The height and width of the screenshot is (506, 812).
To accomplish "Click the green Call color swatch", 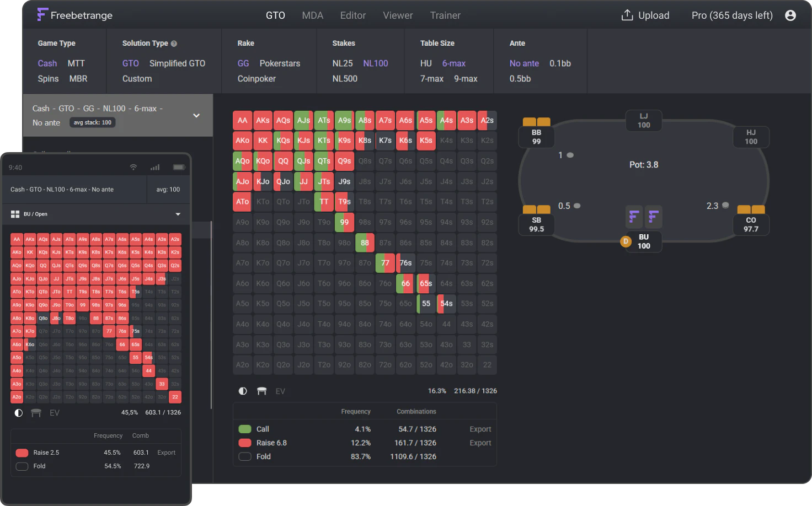I will (x=245, y=429).
